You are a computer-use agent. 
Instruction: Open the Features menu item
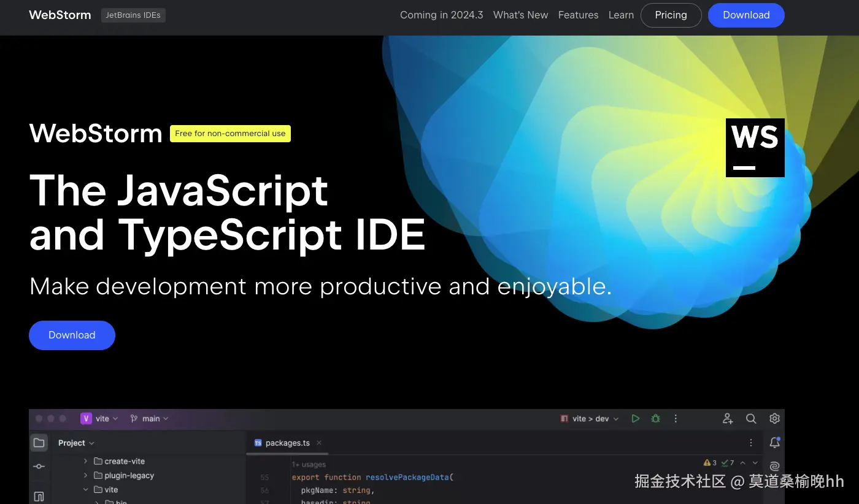(x=578, y=15)
